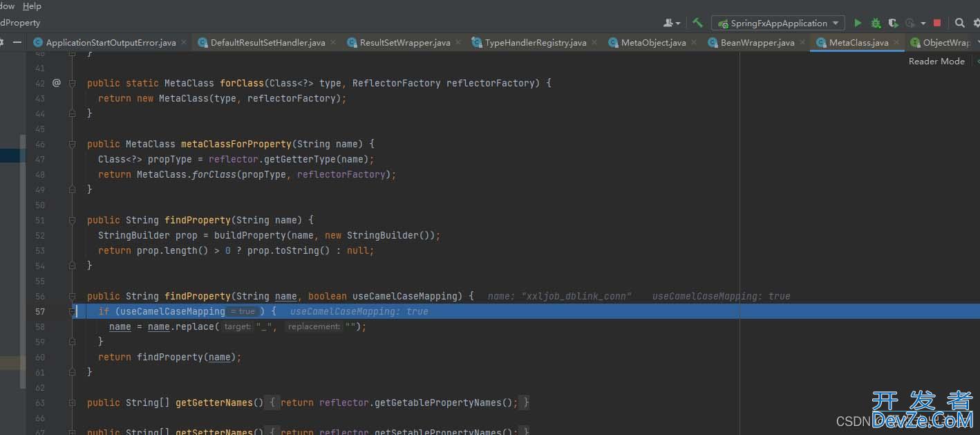Close the BeanWrapper.java tab
This screenshot has height=435, width=980.
pos(802,42)
